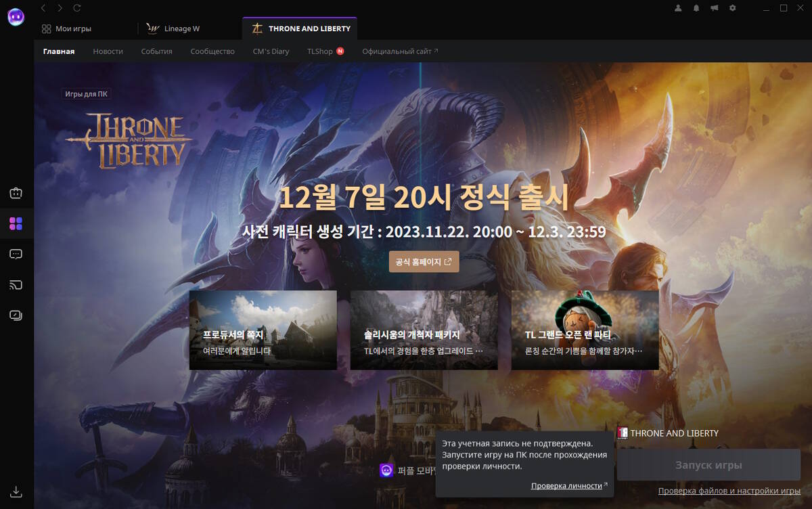Viewport: 812px width, 509px height.
Task: Click the Purple mobile icon at bottom
Action: point(386,470)
